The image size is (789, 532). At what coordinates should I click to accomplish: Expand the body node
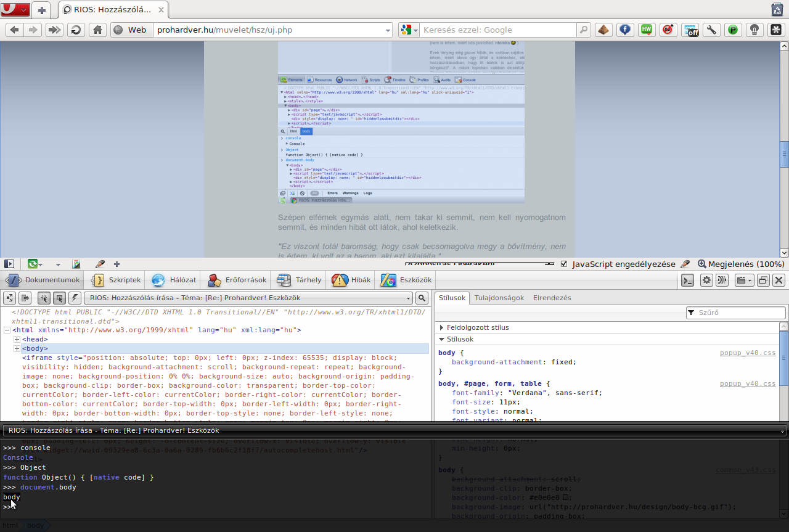[x=17, y=349]
